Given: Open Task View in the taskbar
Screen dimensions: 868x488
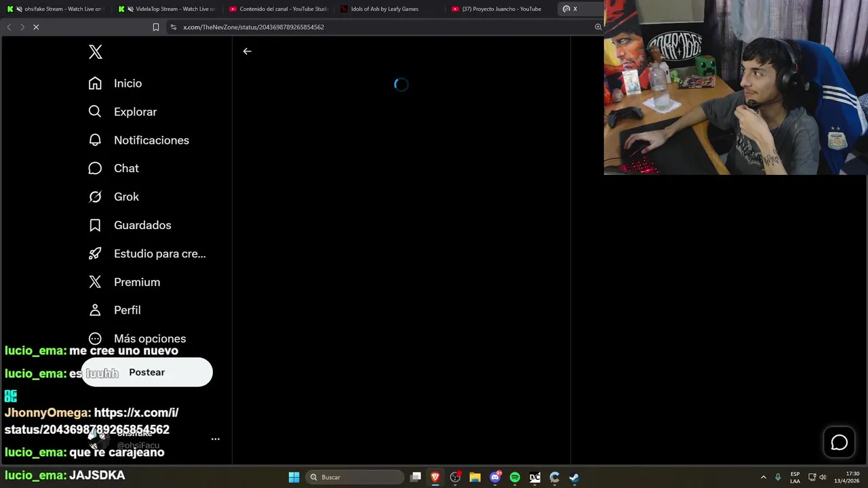Looking at the screenshot, I should pyautogui.click(x=416, y=477).
